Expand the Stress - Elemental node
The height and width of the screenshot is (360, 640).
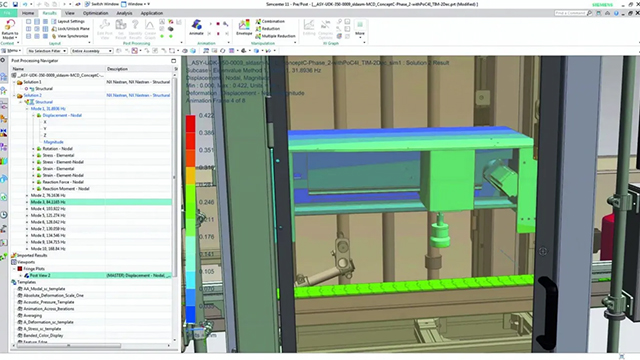pos(33,156)
